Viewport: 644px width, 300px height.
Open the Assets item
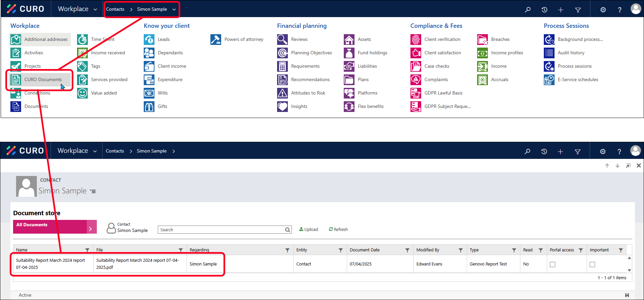tap(357, 40)
